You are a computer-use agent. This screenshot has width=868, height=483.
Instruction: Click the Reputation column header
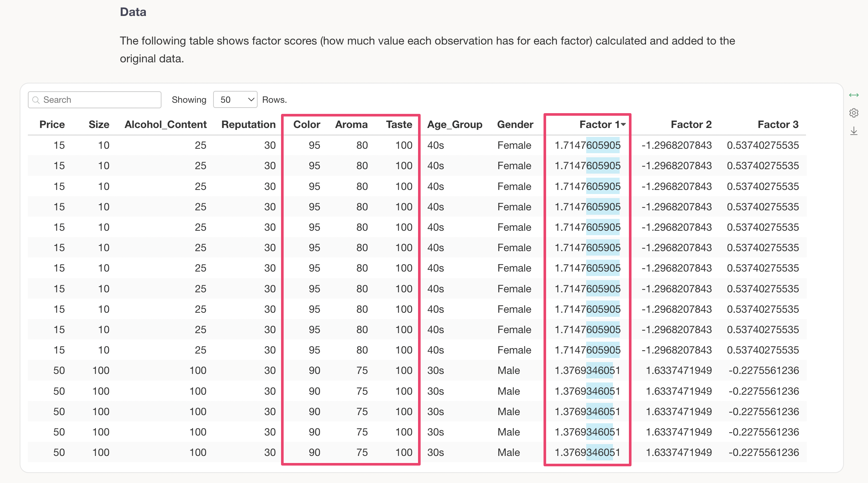(248, 125)
